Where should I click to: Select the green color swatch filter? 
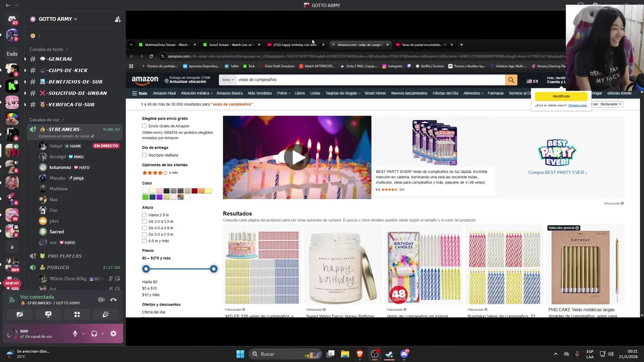(145, 197)
